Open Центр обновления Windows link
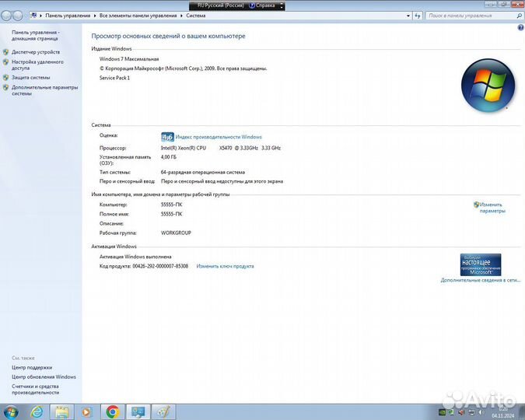 point(44,376)
